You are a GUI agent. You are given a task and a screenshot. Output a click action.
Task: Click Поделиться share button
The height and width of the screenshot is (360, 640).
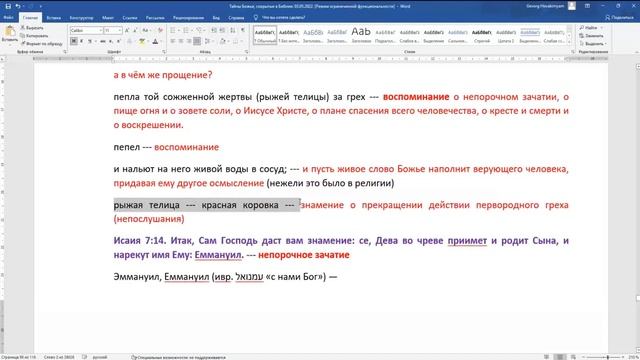click(x=620, y=18)
